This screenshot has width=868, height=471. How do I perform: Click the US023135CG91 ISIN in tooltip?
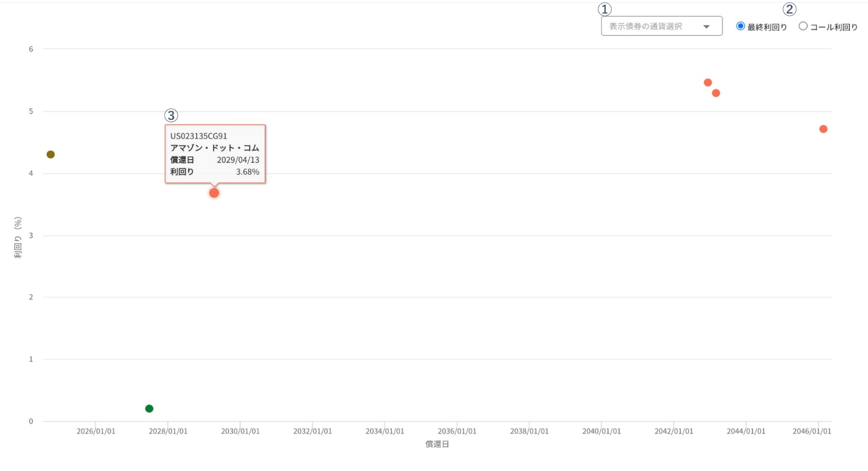pos(198,136)
